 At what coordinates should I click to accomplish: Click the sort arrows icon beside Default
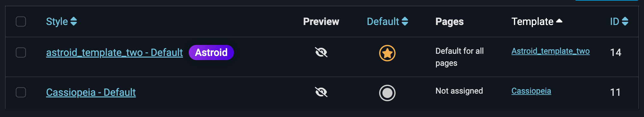point(405,22)
